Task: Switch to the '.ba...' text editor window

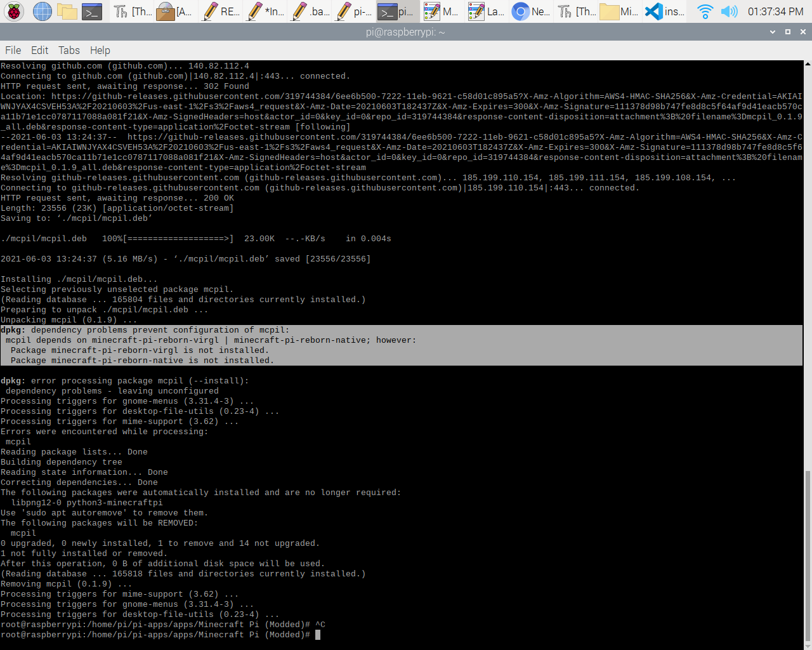Action: [x=310, y=11]
